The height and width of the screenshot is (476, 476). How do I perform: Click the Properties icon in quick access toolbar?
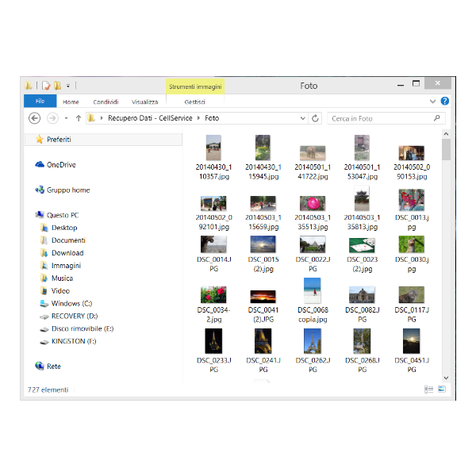coord(46,86)
